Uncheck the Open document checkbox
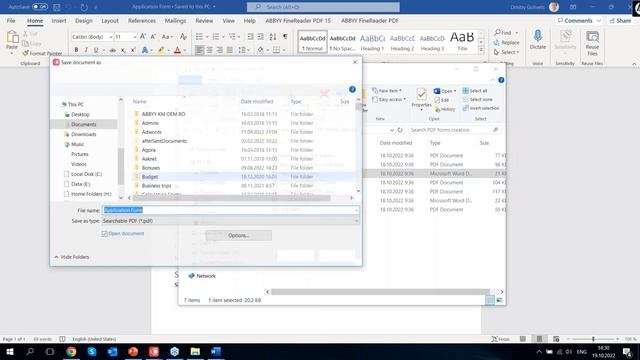The image size is (640, 360). pyautogui.click(x=104, y=234)
